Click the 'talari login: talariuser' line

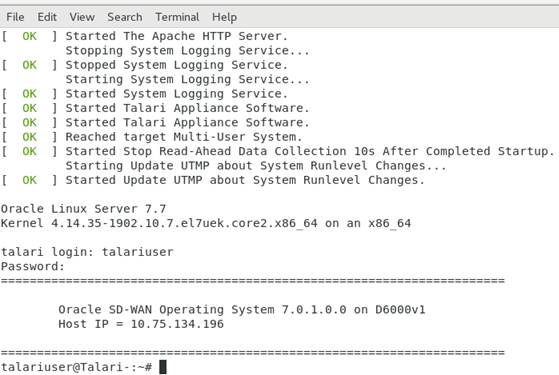point(87,252)
